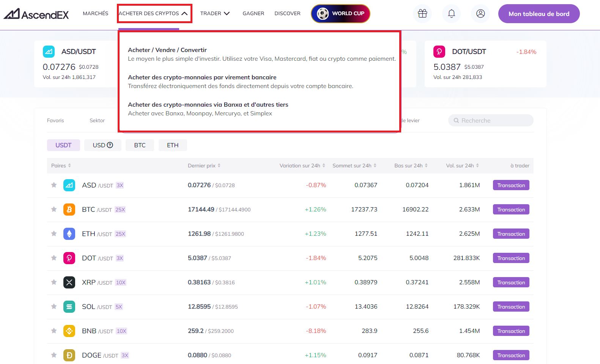This screenshot has width=600, height=364.
Task: Switch to Sektor tab
Action: pos(97,120)
